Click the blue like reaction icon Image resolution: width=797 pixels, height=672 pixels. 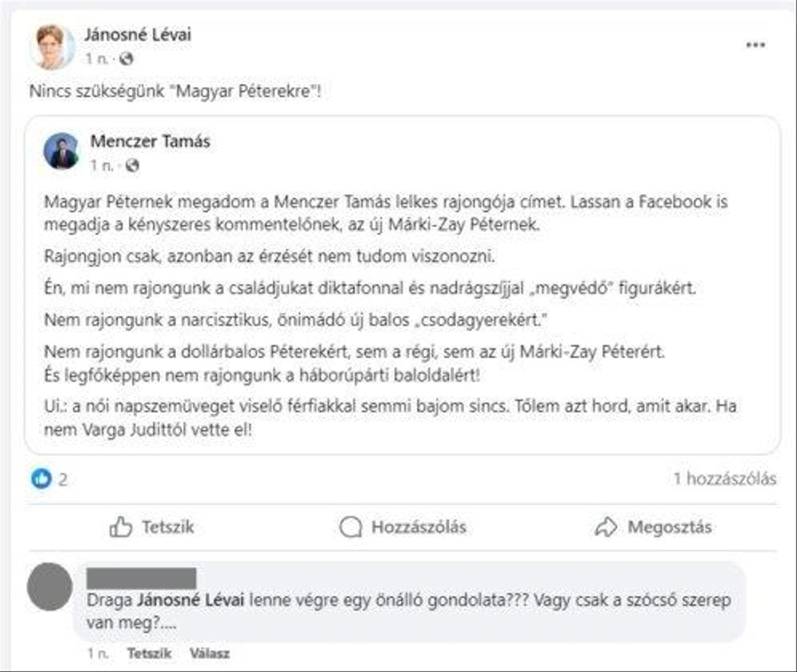[41, 478]
